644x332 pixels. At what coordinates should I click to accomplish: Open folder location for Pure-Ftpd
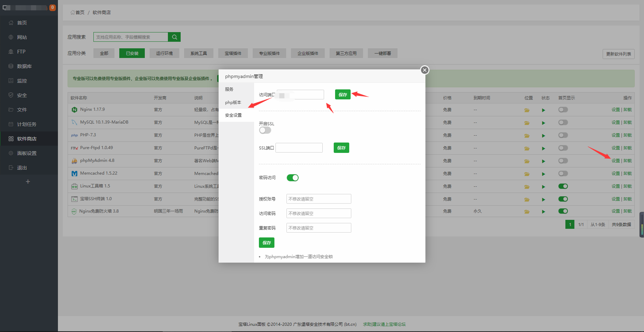[527, 148]
